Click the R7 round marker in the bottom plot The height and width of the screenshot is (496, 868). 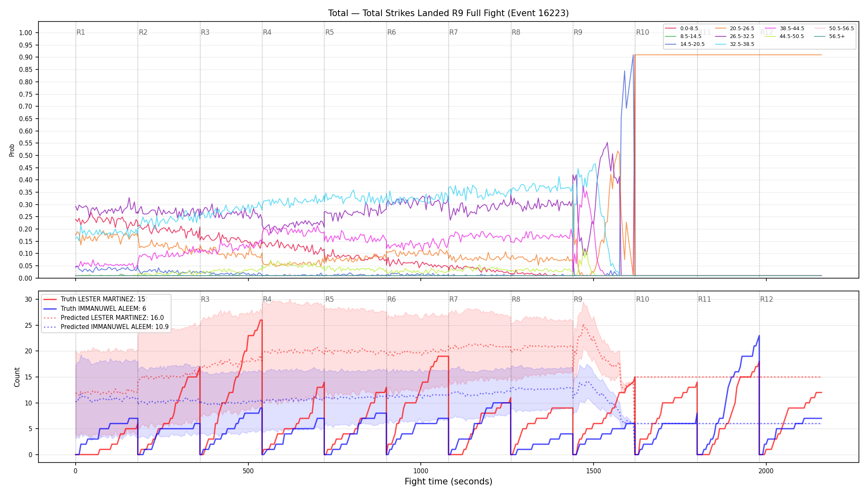pos(453,299)
